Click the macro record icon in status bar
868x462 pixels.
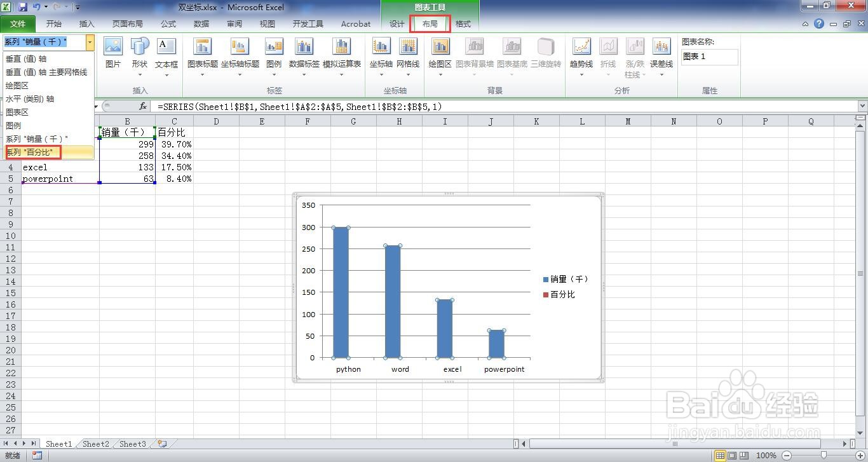tap(37, 456)
